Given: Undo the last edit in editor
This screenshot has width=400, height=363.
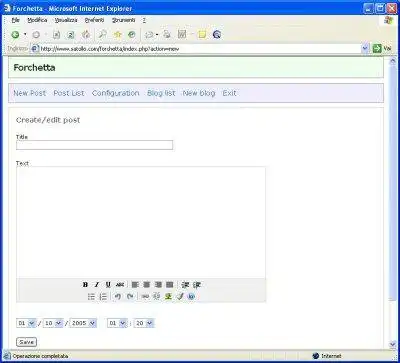Looking at the screenshot, I should (117, 296).
